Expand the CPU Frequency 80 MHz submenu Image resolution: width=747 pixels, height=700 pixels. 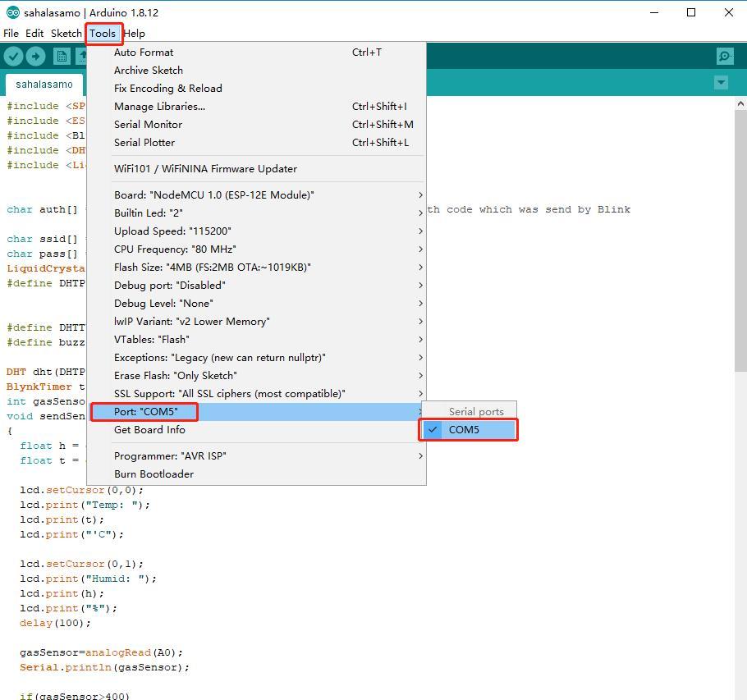pyautogui.click(x=256, y=249)
